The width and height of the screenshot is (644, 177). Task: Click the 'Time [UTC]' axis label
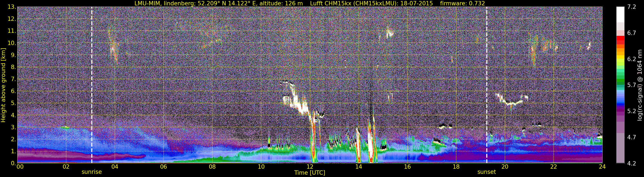tap(309, 173)
